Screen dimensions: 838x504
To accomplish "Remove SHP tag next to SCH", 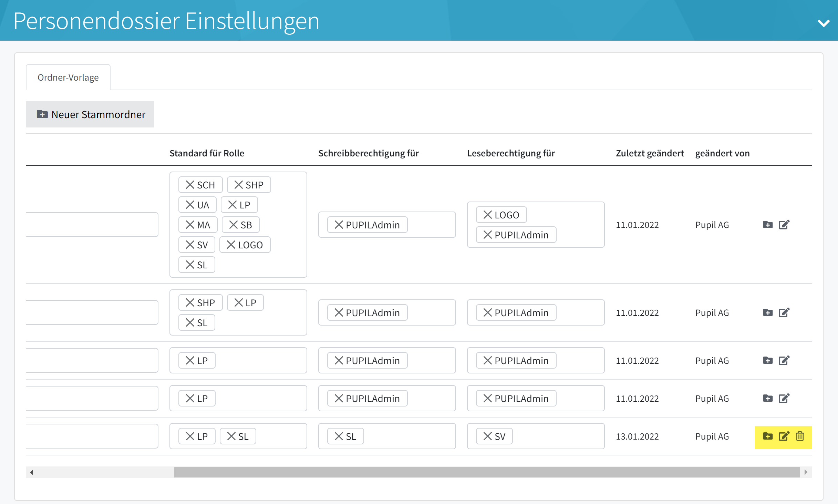I will [238, 185].
